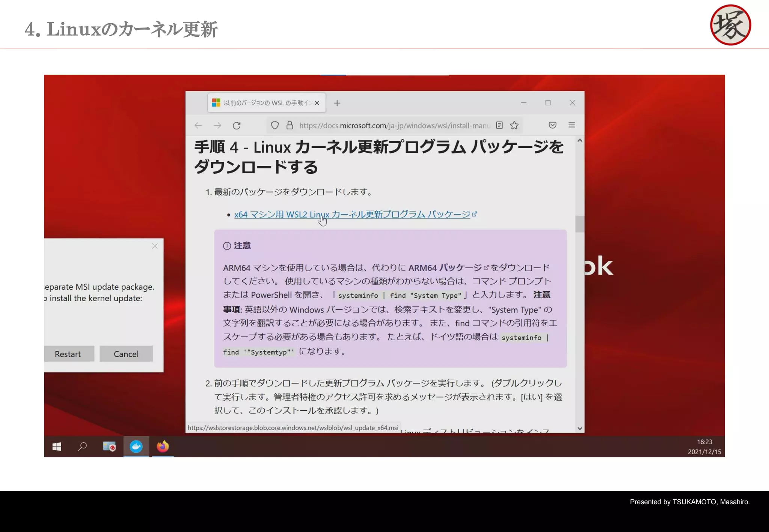Click the 最新のパッケージをダウンロードします text
Screen dimensions: 769x532
(294, 192)
